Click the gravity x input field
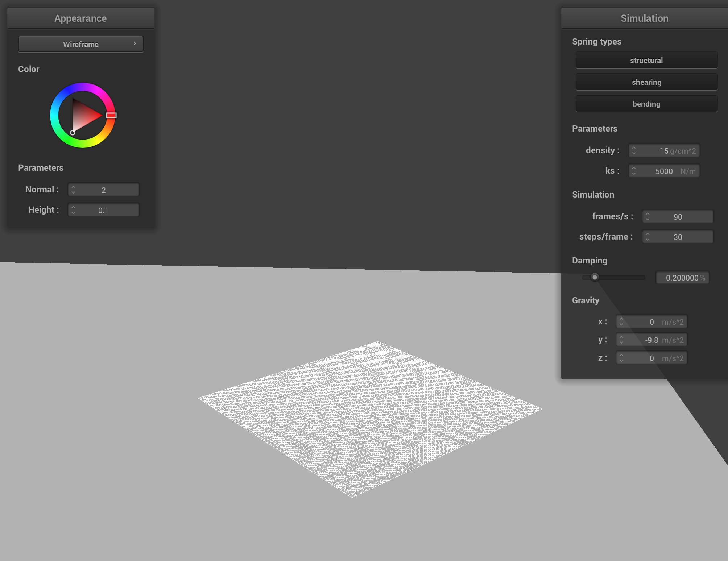Viewport: 728px width, 561px height. 652,321
